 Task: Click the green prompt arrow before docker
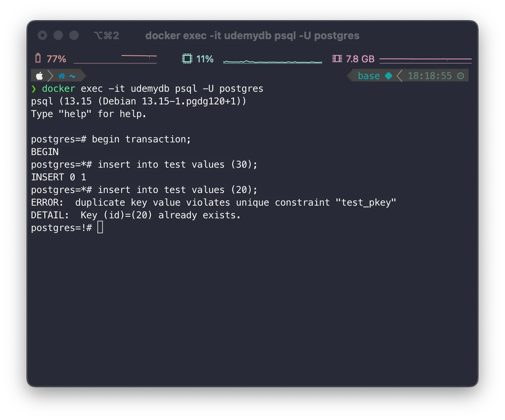pos(34,89)
